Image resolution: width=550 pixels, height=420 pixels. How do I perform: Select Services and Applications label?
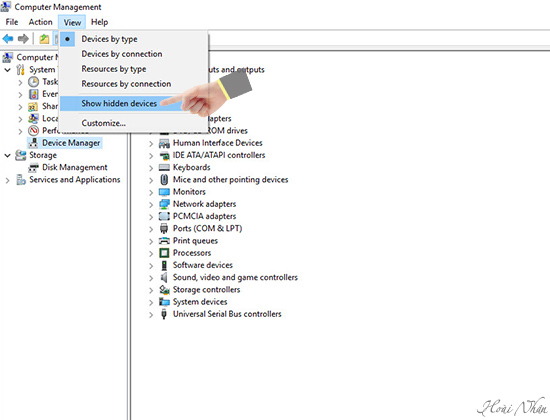pyautogui.click(x=75, y=180)
